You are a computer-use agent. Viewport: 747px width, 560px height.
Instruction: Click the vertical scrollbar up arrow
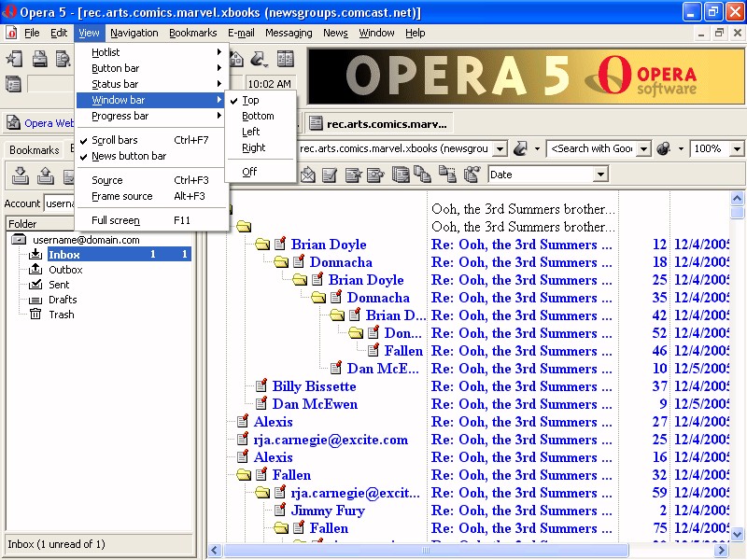click(x=737, y=198)
